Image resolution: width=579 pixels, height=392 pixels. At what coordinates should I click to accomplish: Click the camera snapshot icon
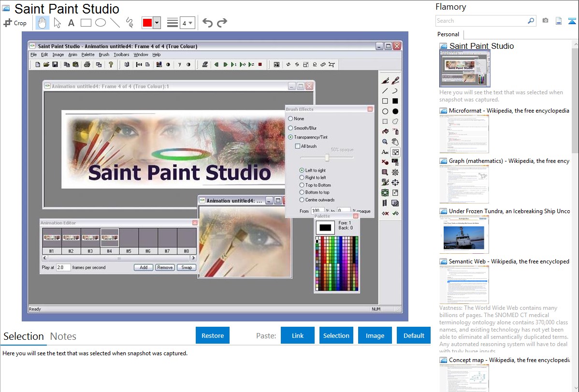545,21
